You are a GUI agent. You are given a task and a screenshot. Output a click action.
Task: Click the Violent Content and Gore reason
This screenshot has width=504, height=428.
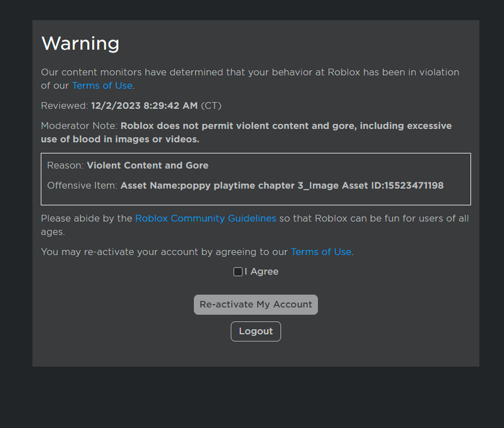click(147, 166)
